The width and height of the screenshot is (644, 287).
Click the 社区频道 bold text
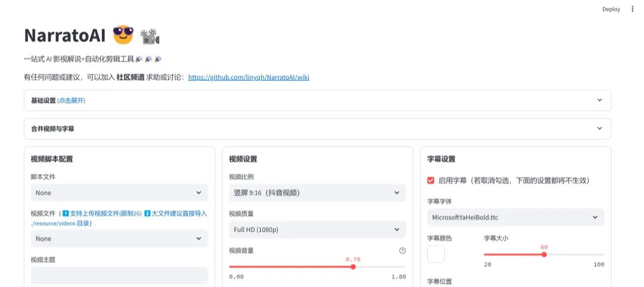pyautogui.click(x=131, y=77)
